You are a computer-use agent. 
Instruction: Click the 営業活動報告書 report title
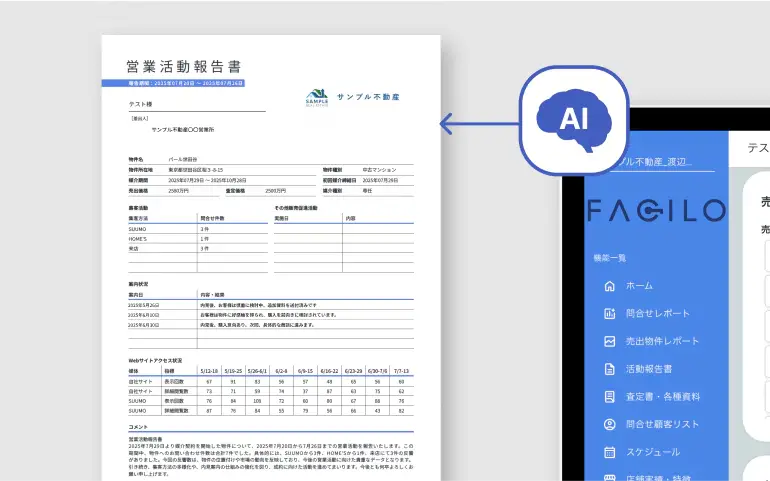184,66
